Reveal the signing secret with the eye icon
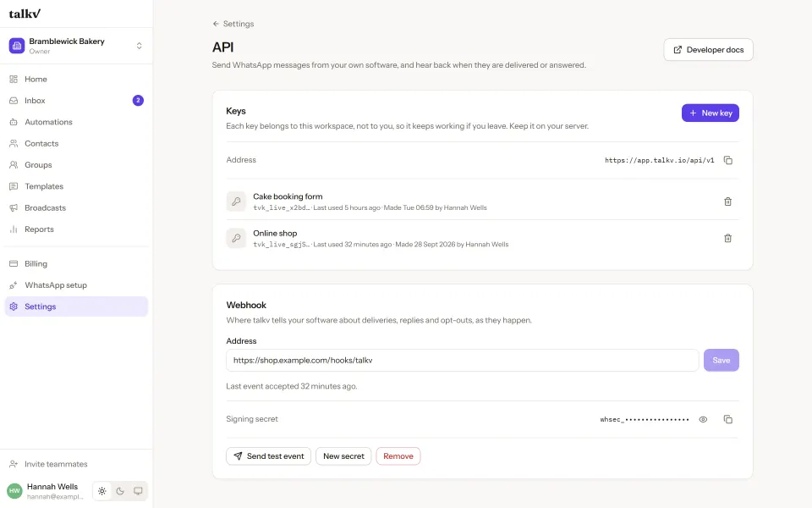 pos(703,419)
